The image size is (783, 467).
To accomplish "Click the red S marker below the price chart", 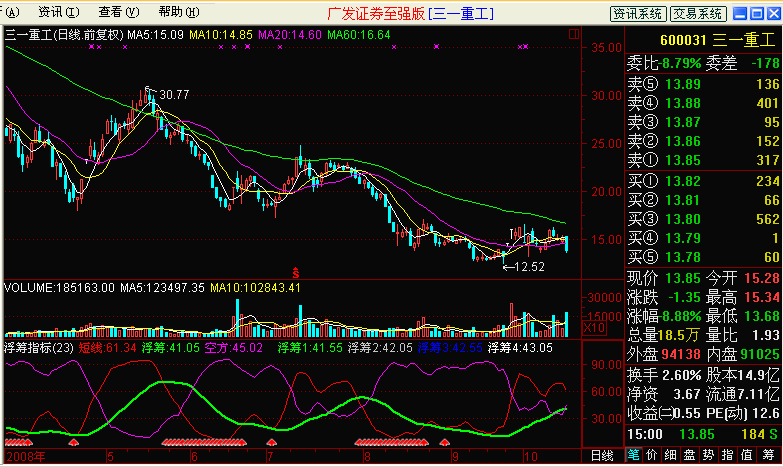I will point(296,273).
